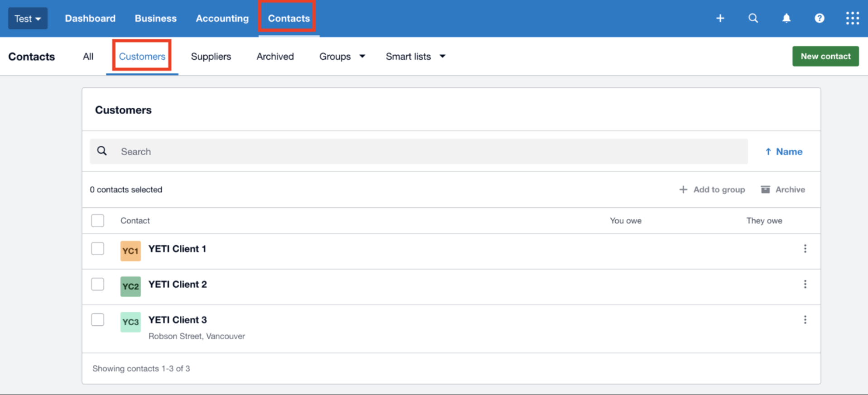The width and height of the screenshot is (868, 395).
Task: Open the Test business dropdown
Action: point(28,19)
